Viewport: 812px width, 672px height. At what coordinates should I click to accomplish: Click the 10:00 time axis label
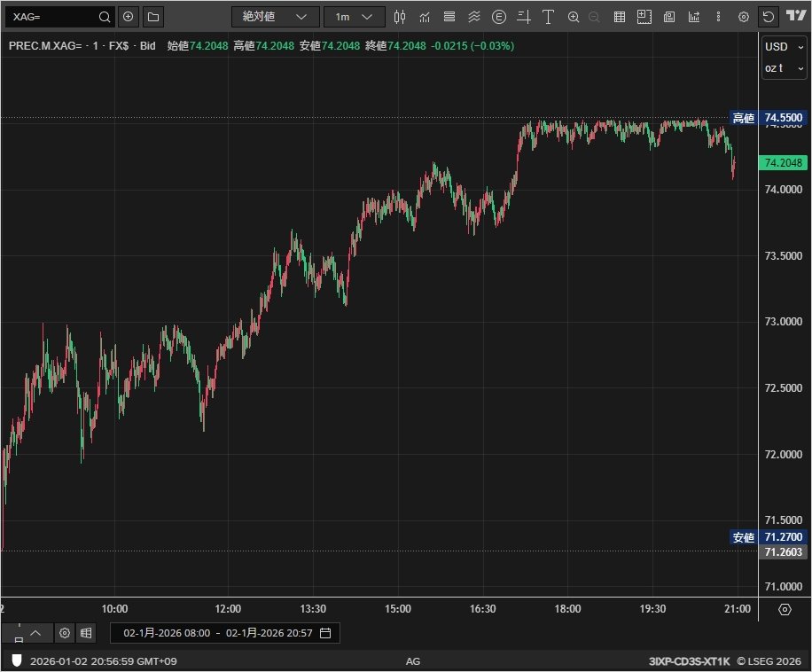[x=114, y=609]
